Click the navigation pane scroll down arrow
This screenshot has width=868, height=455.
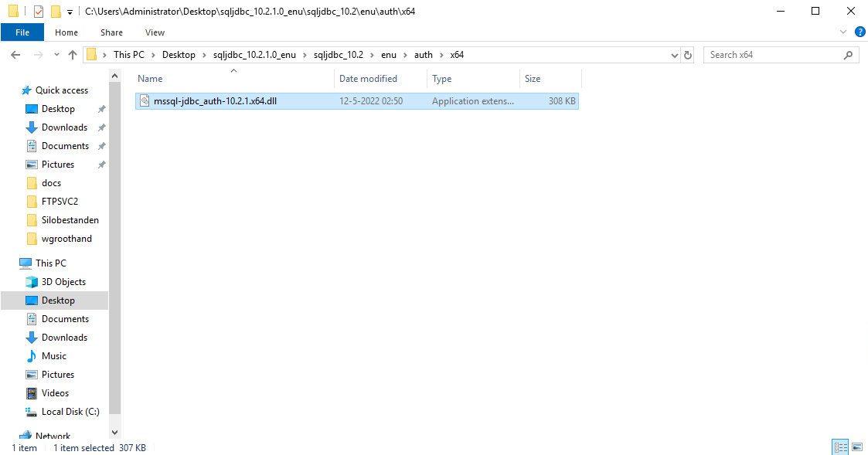click(x=115, y=433)
